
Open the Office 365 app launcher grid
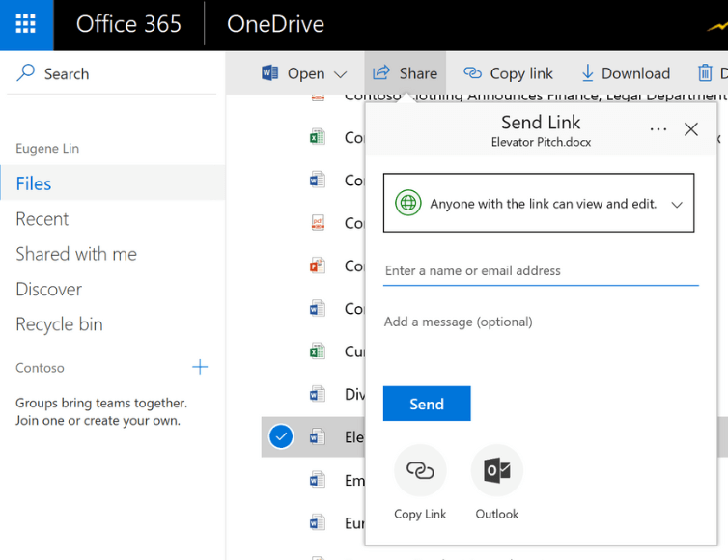26,24
